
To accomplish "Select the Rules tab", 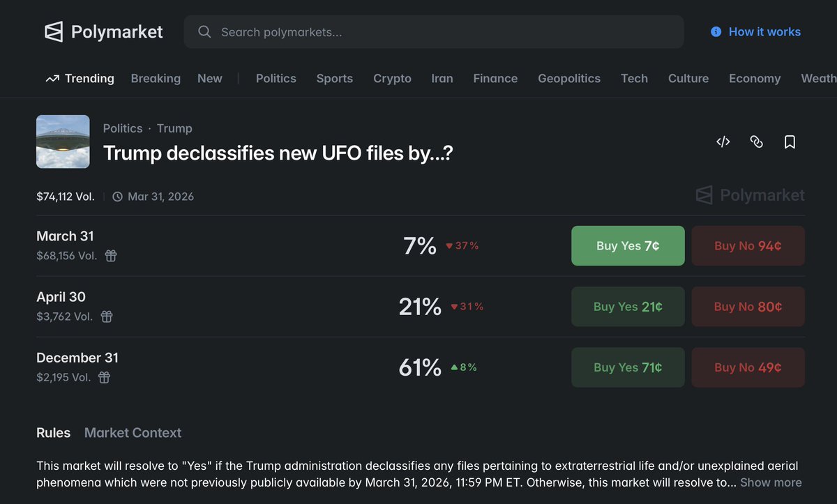I will tap(53, 433).
